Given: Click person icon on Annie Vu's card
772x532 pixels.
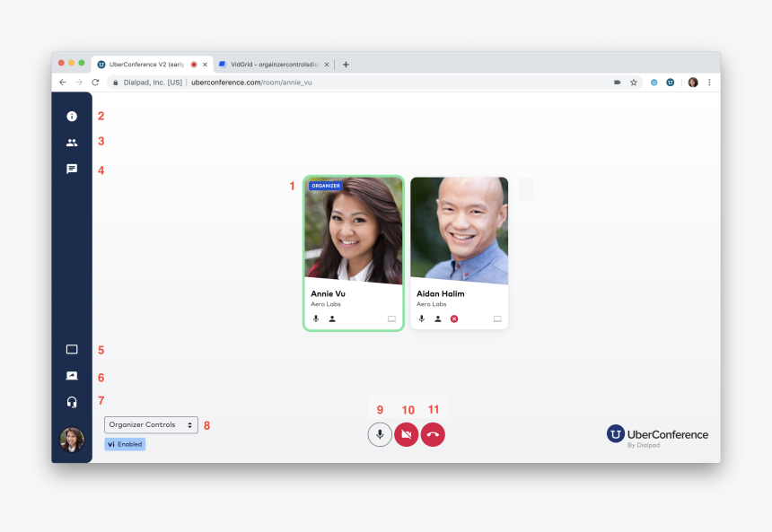Looking at the screenshot, I should click(332, 318).
